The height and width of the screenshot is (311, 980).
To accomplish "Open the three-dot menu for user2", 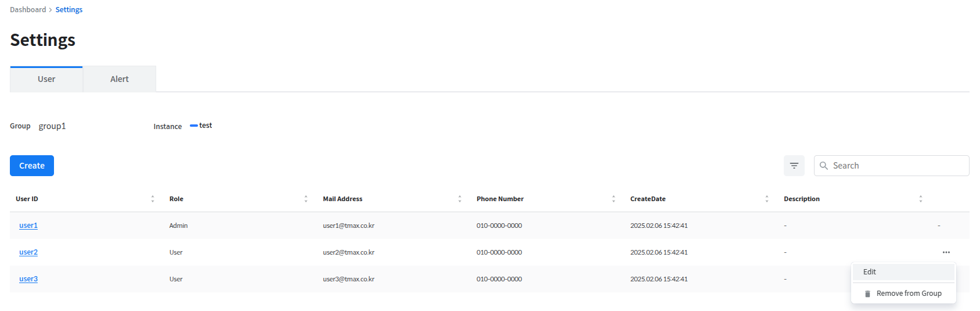I will click(x=946, y=252).
